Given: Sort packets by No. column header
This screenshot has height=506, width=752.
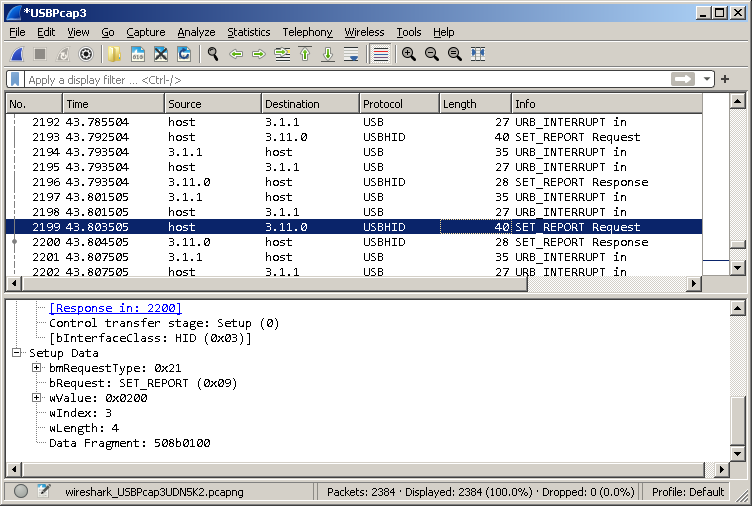Looking at the screenshot, I should [34, 104].
